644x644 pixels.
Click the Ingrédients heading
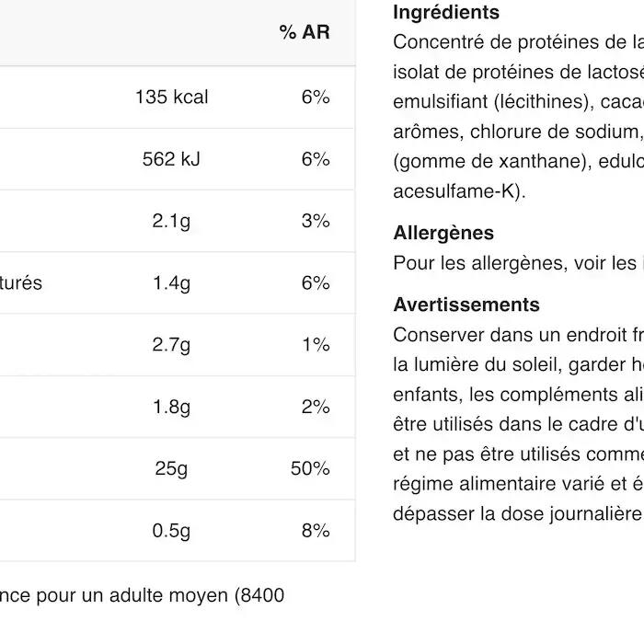point(446,12)
